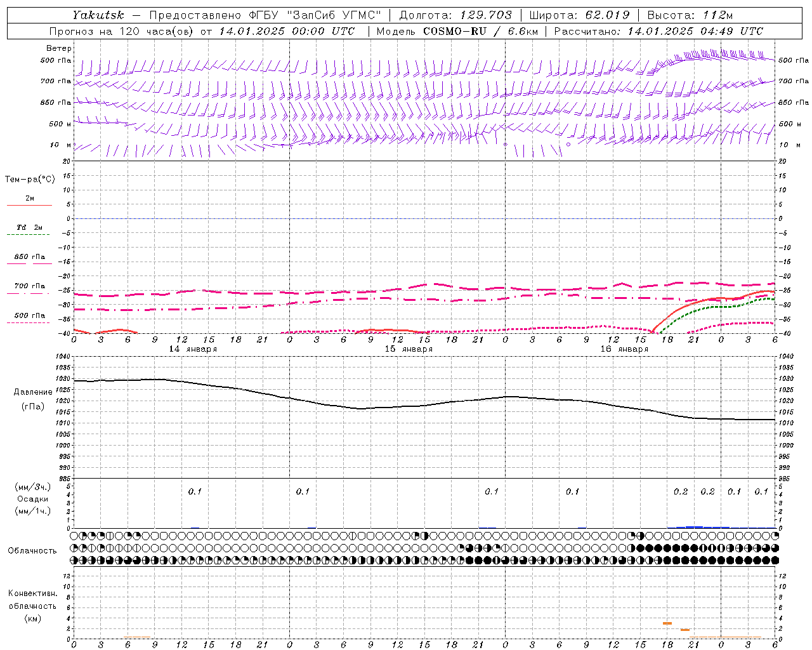Click the red line sample under 2м legend
The image size is (812, 650).
pyautogui.click(x=29, y=206)
